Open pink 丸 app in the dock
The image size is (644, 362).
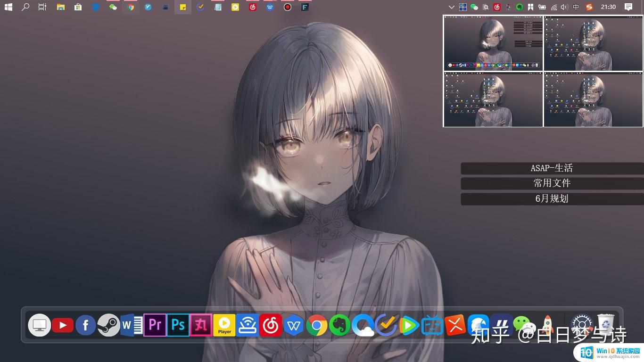[x=201, y=325]
